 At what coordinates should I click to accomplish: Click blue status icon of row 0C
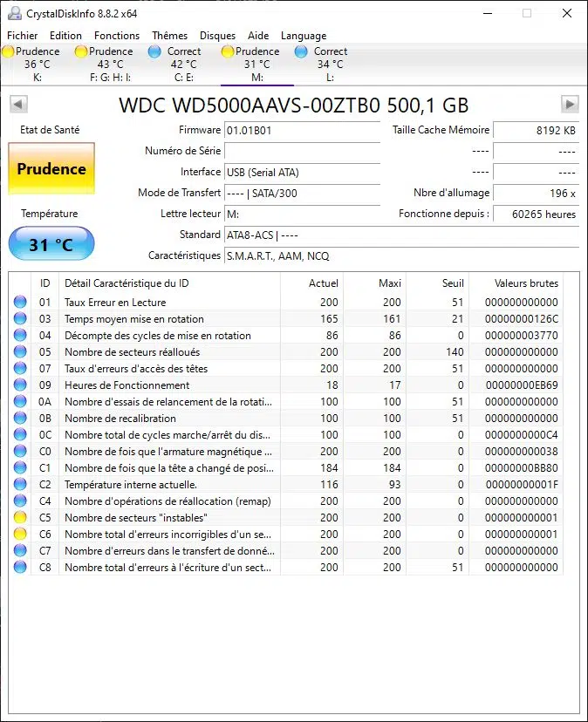[x=20, y=434]
